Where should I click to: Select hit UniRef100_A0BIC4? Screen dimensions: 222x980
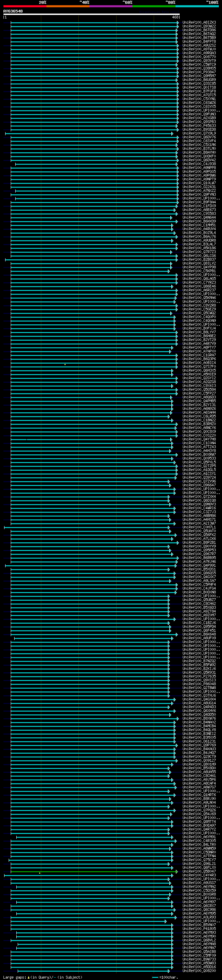coord(199,363)
